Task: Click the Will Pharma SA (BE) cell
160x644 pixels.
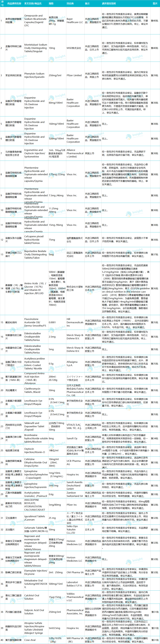Action: click(75, 640)
